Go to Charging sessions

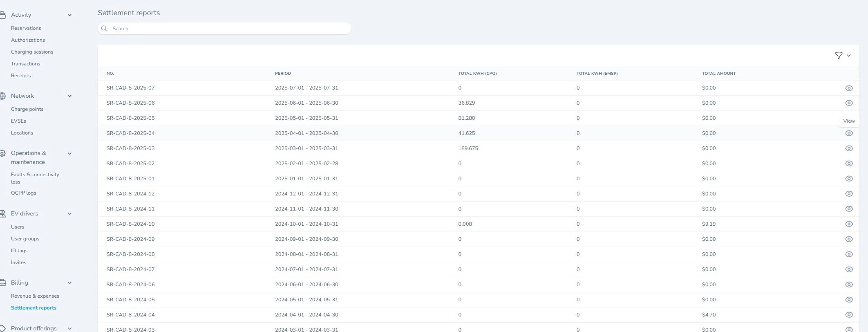click(32, 52)
